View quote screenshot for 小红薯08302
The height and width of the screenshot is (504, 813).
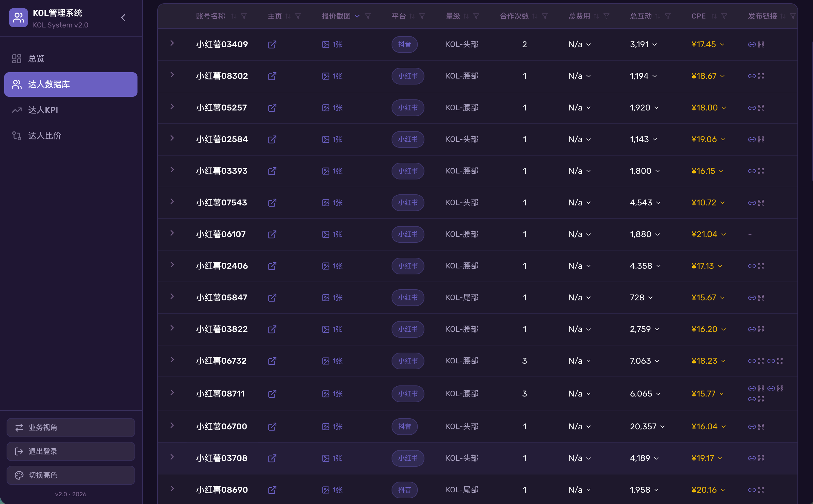click(x=332, y=76)
